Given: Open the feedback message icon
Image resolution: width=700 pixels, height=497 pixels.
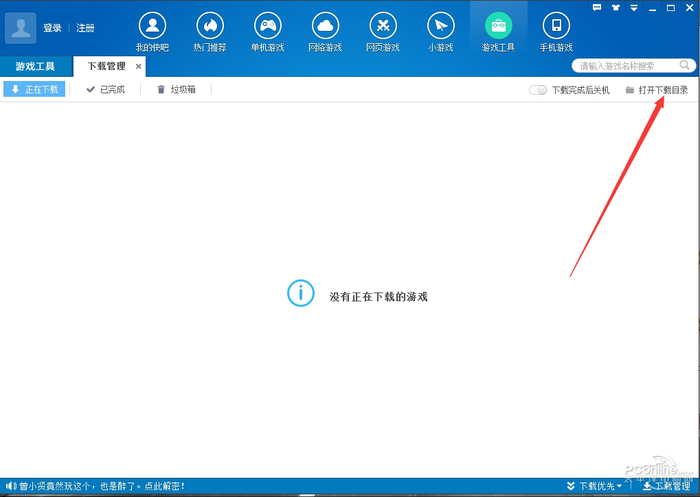Looking at the screenshot, I should click(x=596, y=7).
